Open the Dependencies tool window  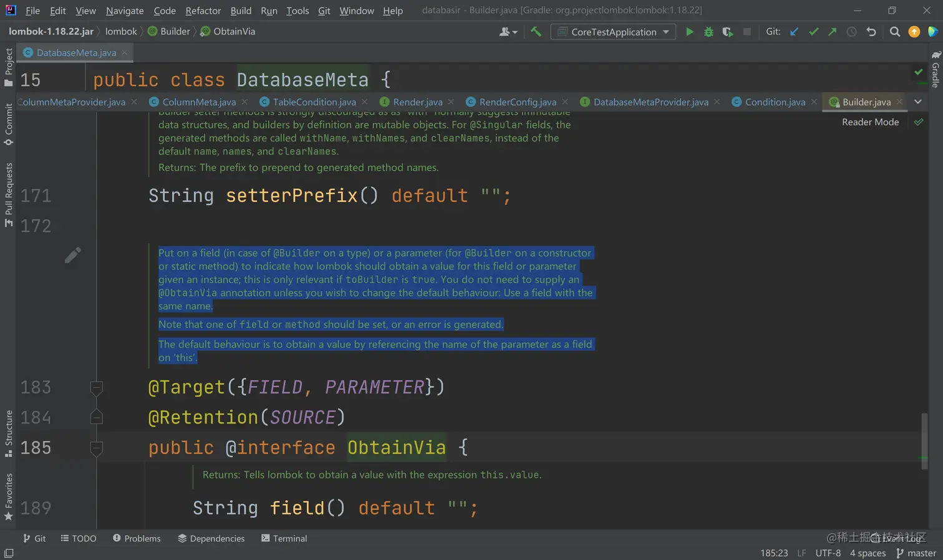[211, 538]
